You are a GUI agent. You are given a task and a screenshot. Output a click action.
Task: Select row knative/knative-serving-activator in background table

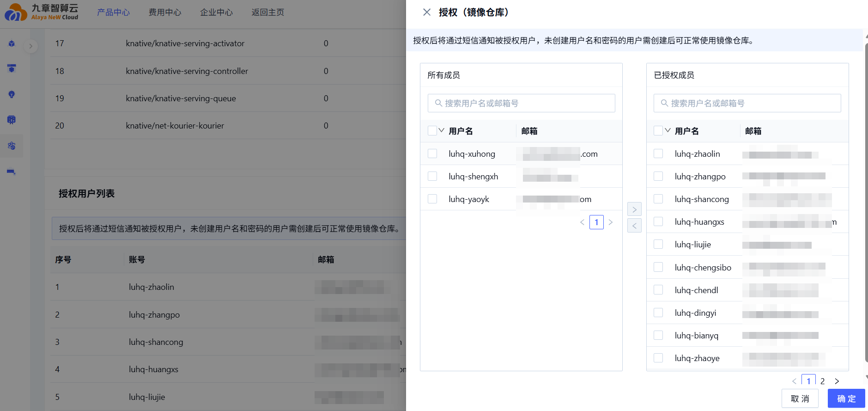(x=228, y=43)
